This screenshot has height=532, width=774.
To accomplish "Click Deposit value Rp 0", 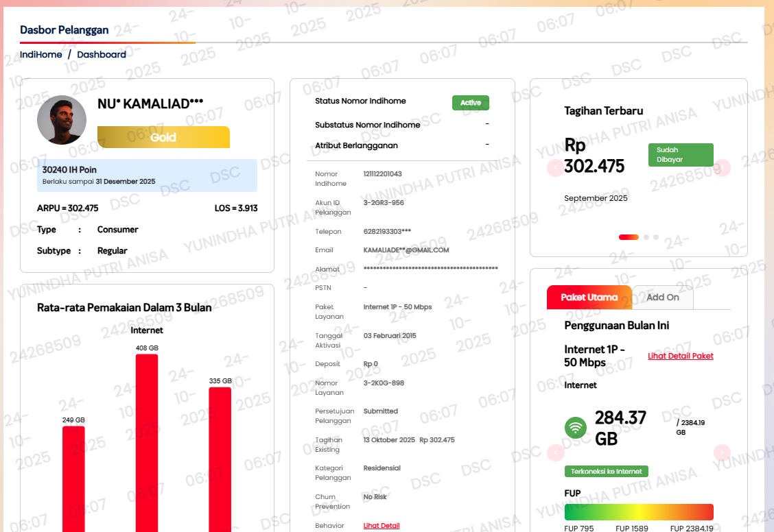I will (371, 364).
